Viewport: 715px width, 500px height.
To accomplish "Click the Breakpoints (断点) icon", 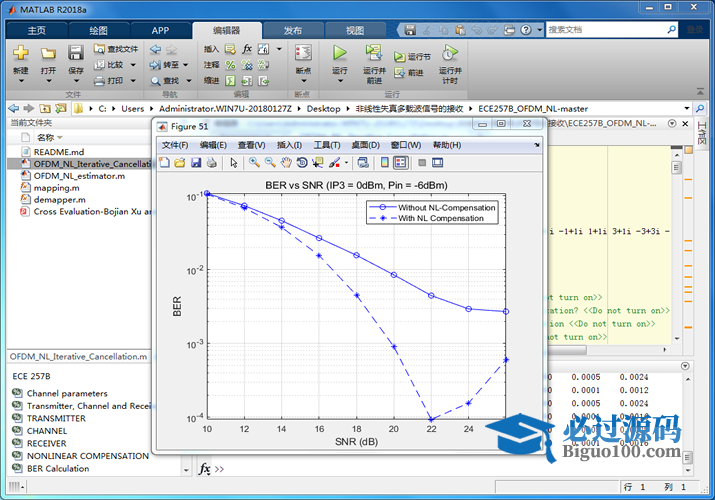I will [303, 53].
